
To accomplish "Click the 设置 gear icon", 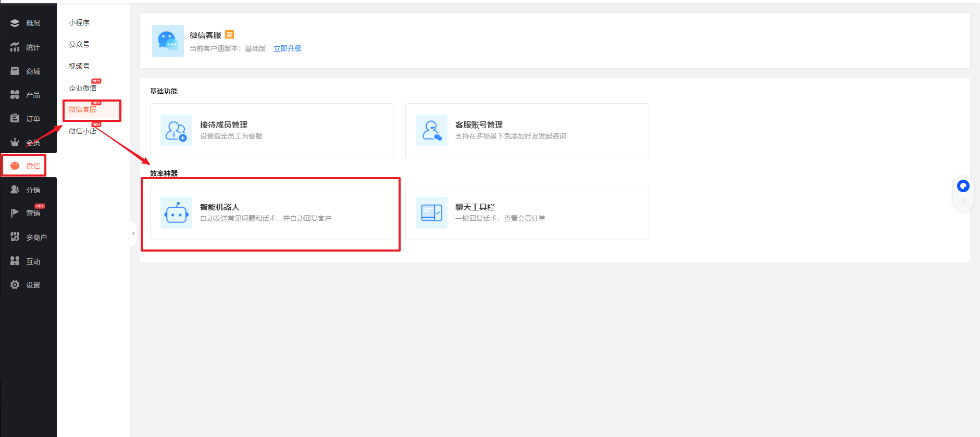I will (15, 285).
